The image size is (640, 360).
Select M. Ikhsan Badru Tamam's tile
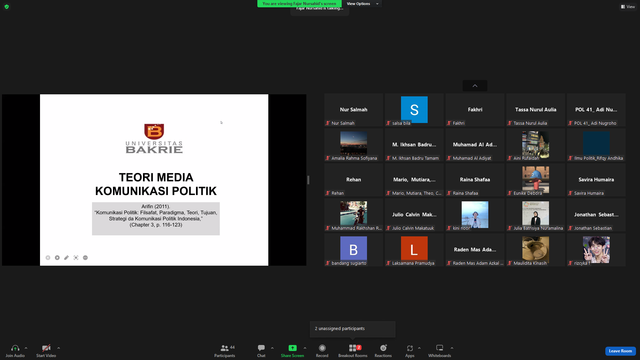(414, 145)
